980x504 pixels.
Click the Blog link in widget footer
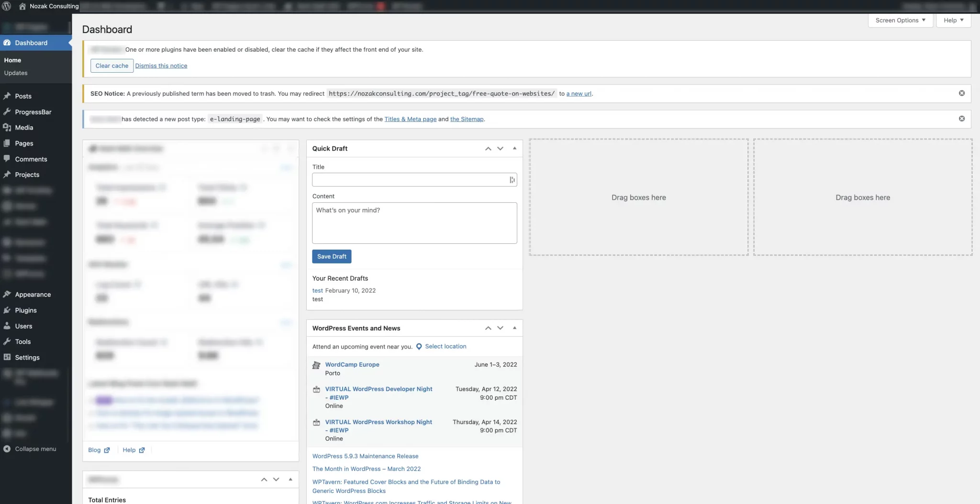tap(94, 450)
